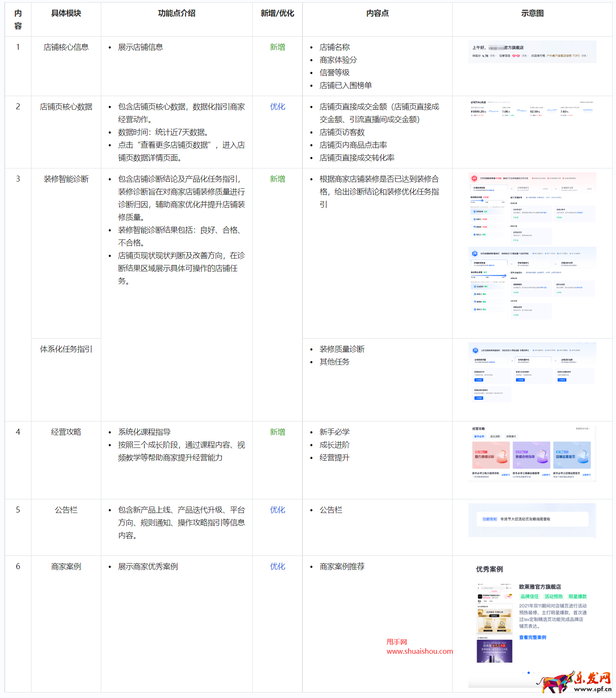616x698 pixels.
Task: Click the 示意图 column header
Action: pos(532,13)
